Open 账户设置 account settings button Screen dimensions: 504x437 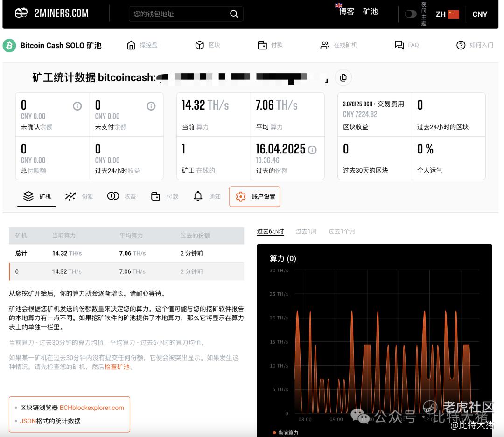(x=255, y=196)
